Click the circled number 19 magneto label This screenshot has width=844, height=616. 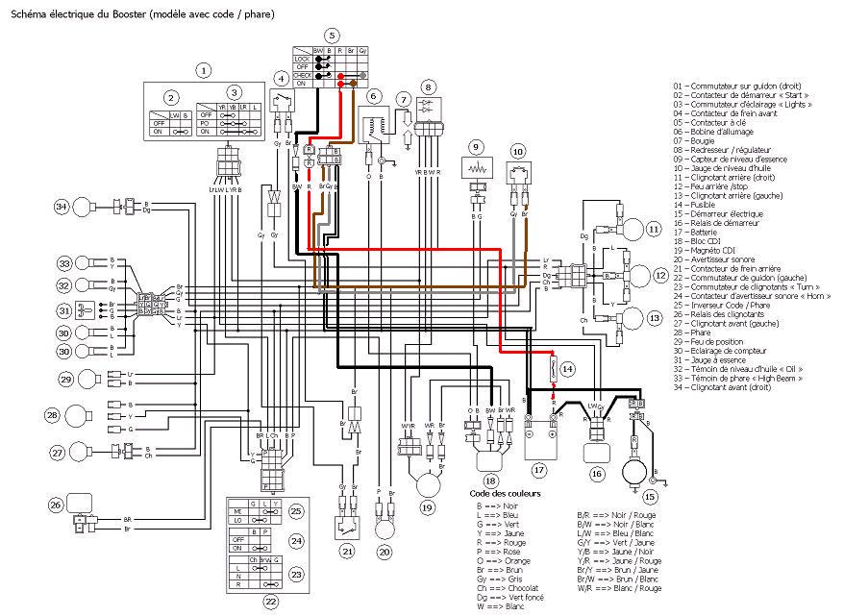point(428,507)
